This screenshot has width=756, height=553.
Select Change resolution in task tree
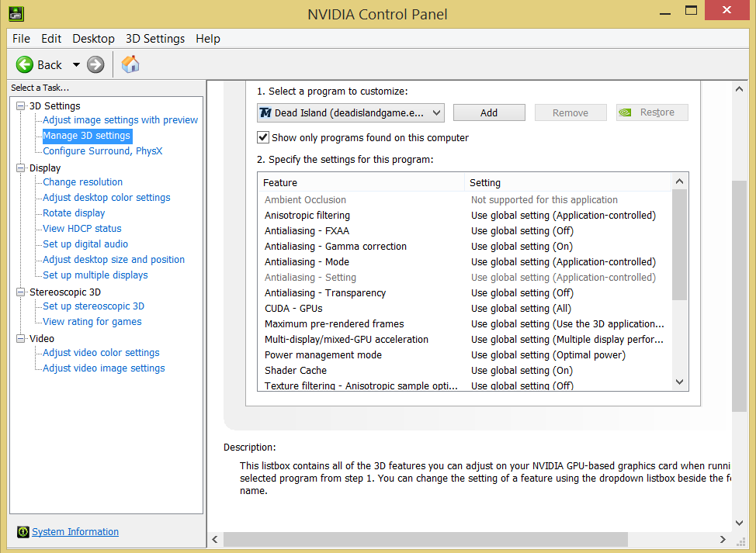[82, 182]
